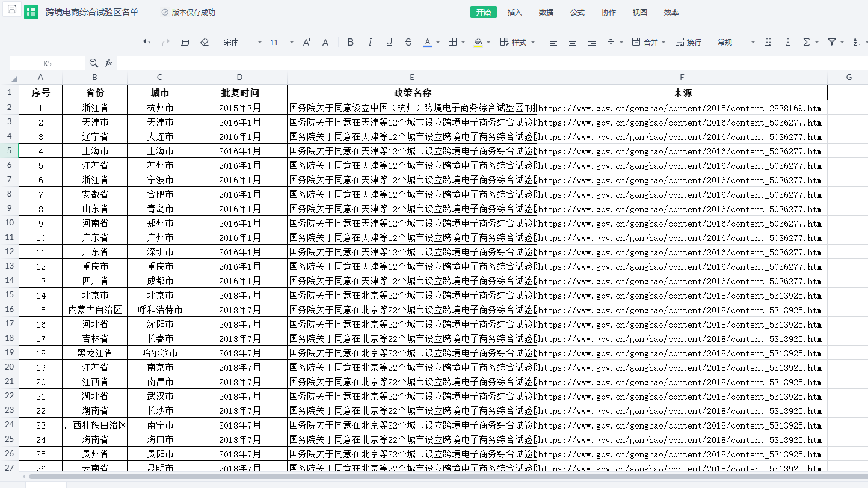The width and height of the screenshot is (868, 488).
Task: Toggle strikethrough formatting
Action: click(408, 42)
